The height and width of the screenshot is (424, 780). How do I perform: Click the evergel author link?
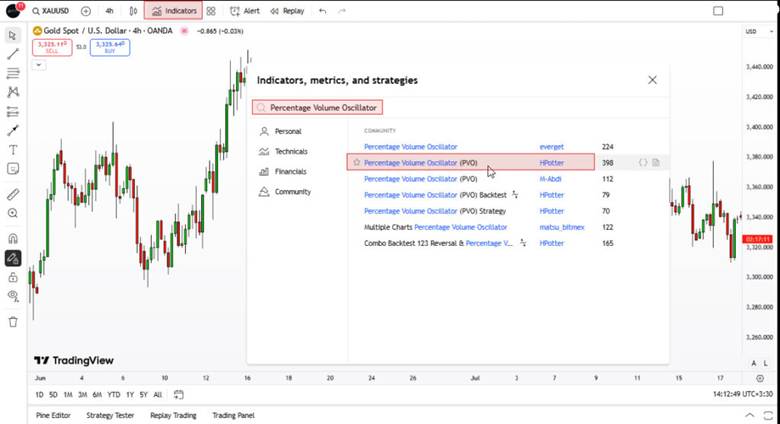[553, 146]
